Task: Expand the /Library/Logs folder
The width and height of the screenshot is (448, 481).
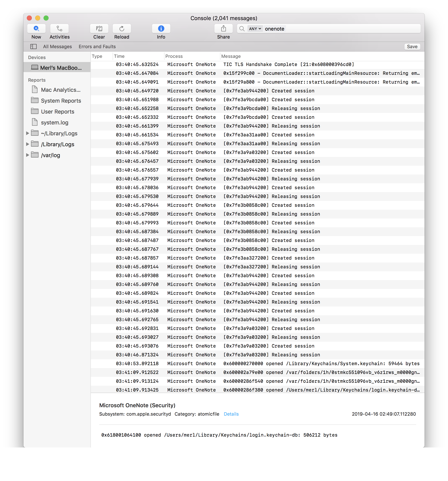Action: point(27,144)
